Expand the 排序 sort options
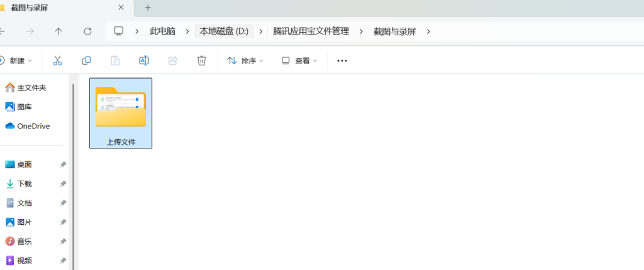Viewport: 644px width, 270px height. pyautogui.click(x=245, y=60)
